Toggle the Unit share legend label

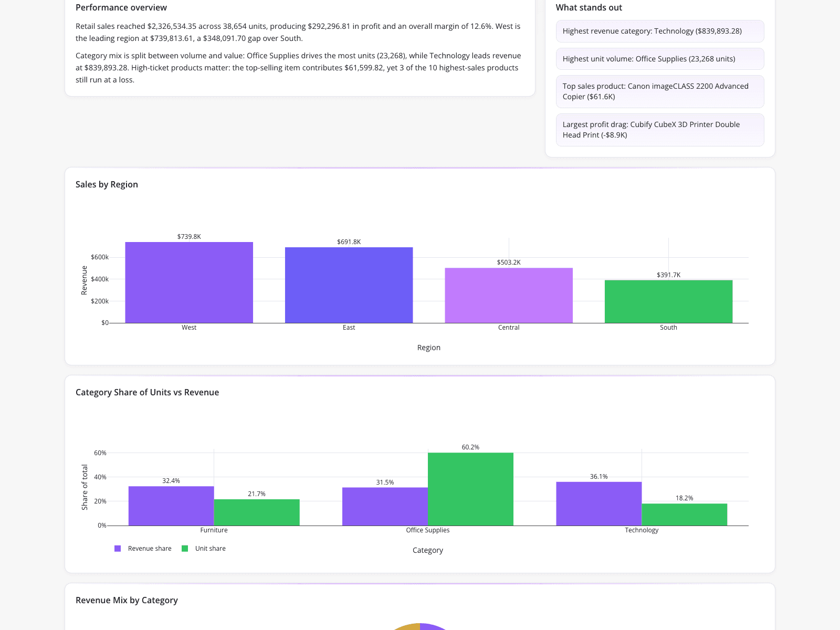point(211,549)
